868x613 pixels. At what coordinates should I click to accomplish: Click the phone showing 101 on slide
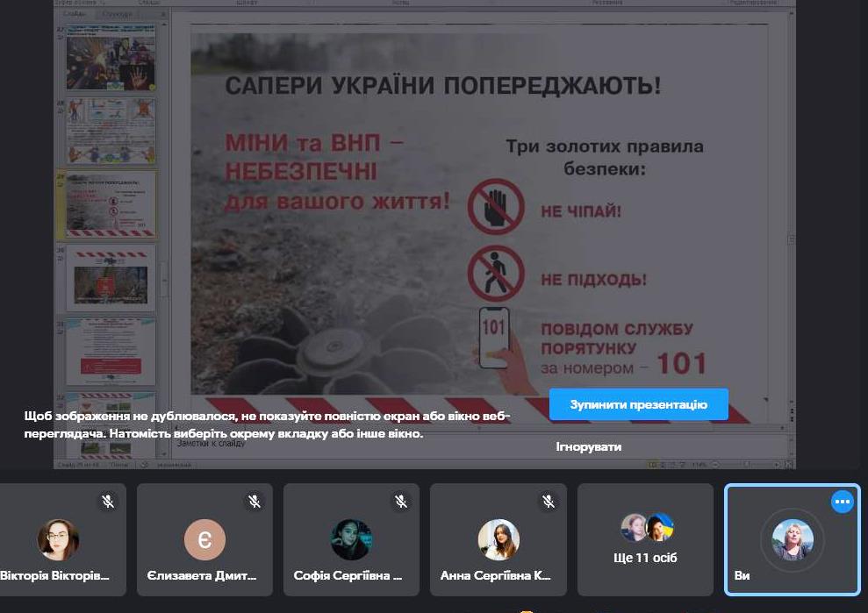coord(494,338)
